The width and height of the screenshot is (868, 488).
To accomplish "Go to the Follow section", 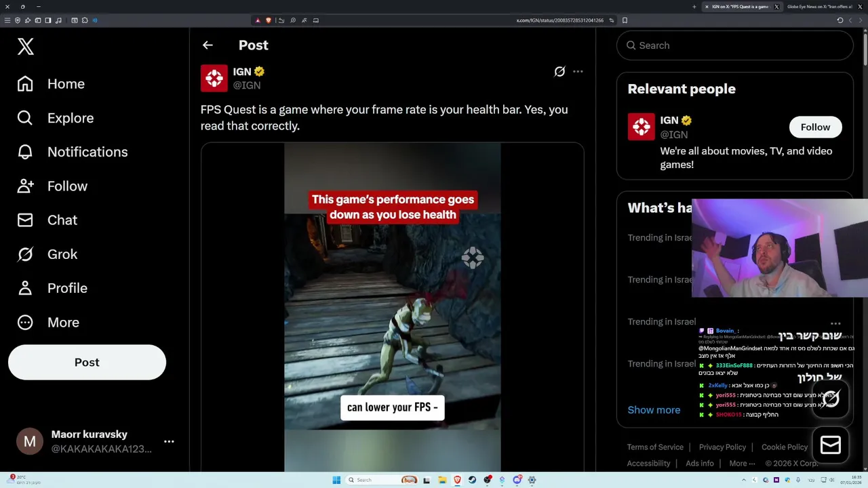I will pos(52,186).
